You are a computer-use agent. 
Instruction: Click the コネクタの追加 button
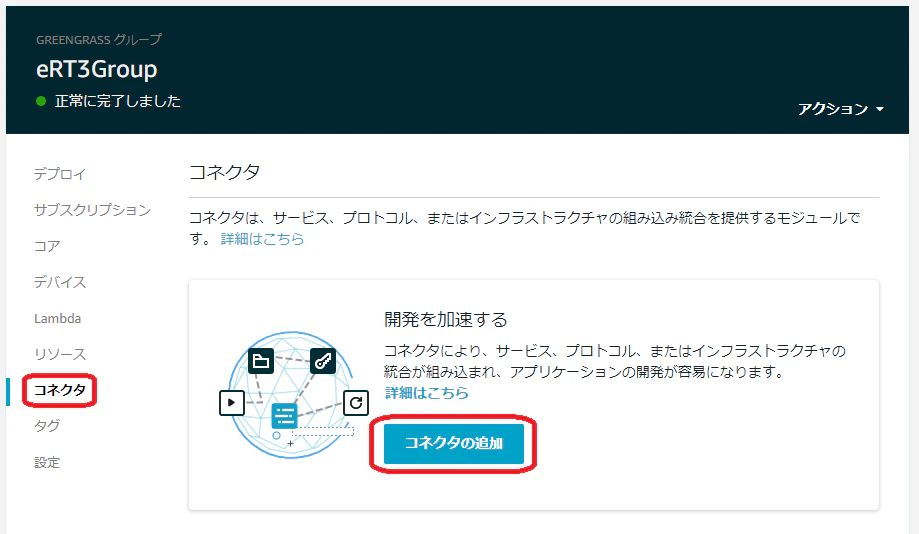pyautogui.click(x=454, y=443)
